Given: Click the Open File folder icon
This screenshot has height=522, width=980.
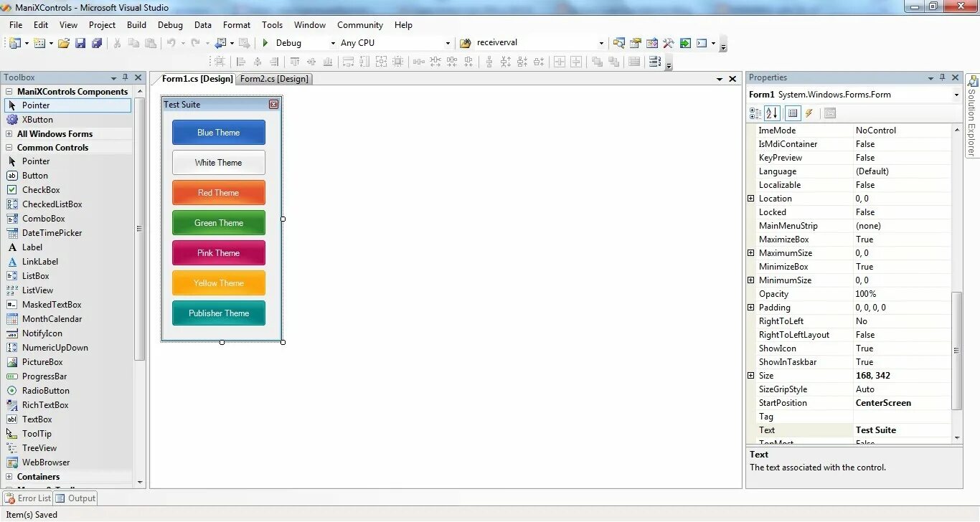Looking at the screenshot, I should 64,43.
